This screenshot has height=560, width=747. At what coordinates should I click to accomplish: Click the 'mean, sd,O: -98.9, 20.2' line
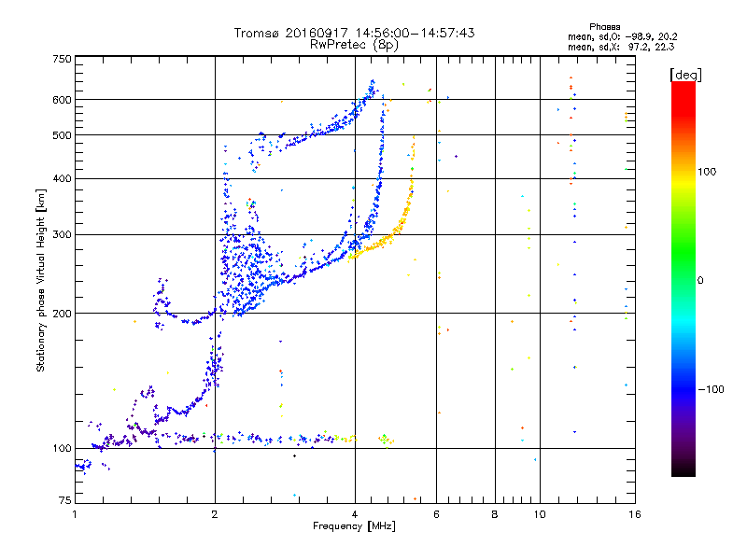pos(622,36)
